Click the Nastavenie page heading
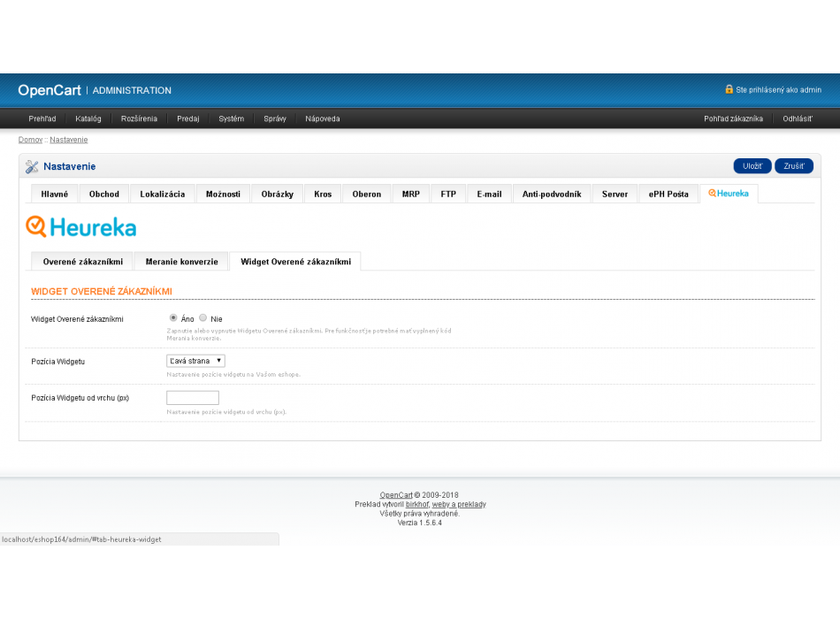Viewport: 840px width, 619px height. coord(70,166)
